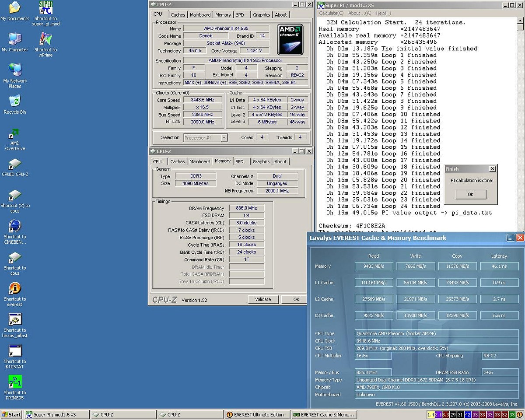The width and height of the screenshot is (525, 420).
Task: Confirm the PI calculation is done dialog
Action: tap(470, 194)
